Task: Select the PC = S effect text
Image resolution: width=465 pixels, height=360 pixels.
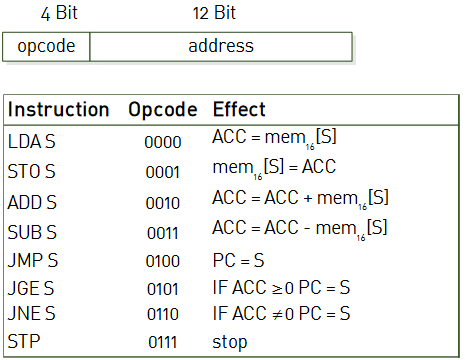Action: pyautogui.click(x=238, y=260)
